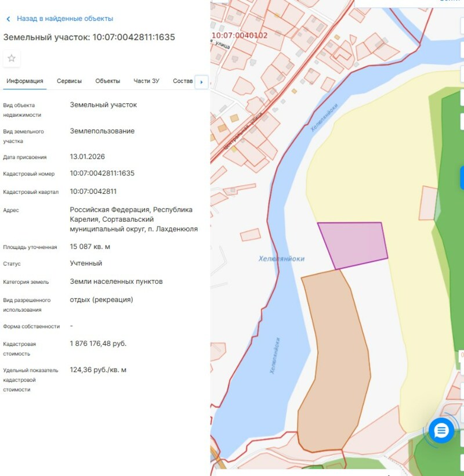Add parcel to favorites with star icon
Screen dimensions: 464x476
(x=11, y=58)
